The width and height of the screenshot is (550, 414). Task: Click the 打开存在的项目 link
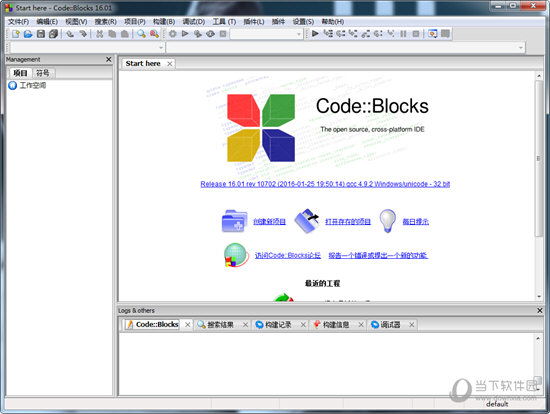click(348, 221)
